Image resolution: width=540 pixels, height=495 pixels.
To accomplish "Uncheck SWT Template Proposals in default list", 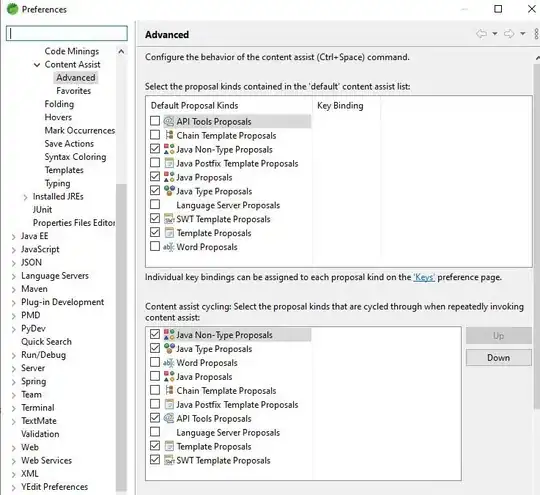I will pyautogui.click(x=155, y=218).
